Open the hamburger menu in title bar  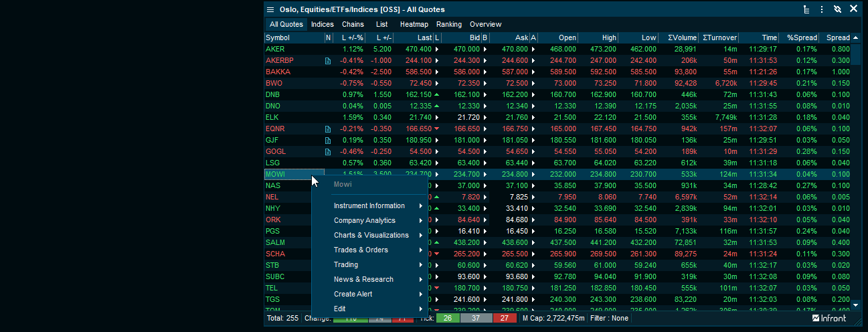tap(270, 9)
